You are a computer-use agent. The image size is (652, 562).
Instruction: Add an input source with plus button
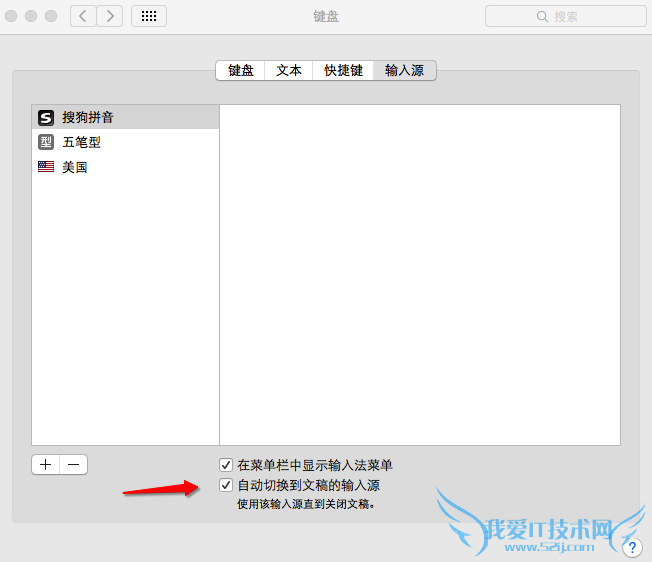click(x=46, y=464)
